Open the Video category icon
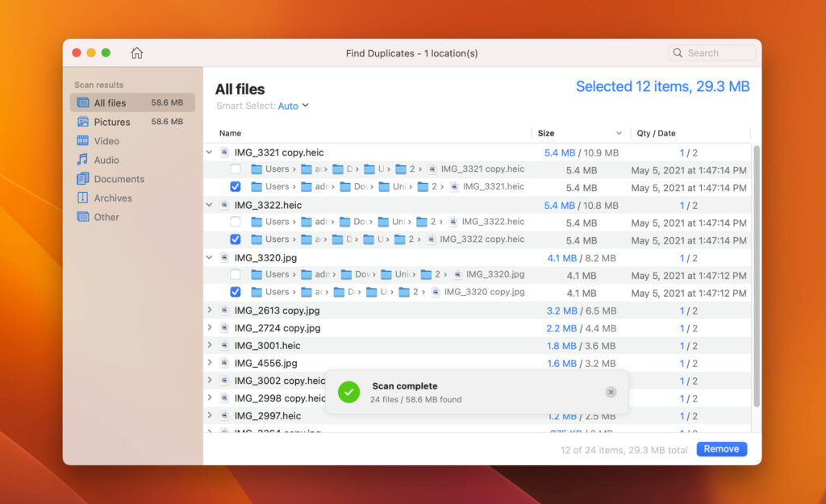This screenshot has height=504, width=826. tap(82, 140)
